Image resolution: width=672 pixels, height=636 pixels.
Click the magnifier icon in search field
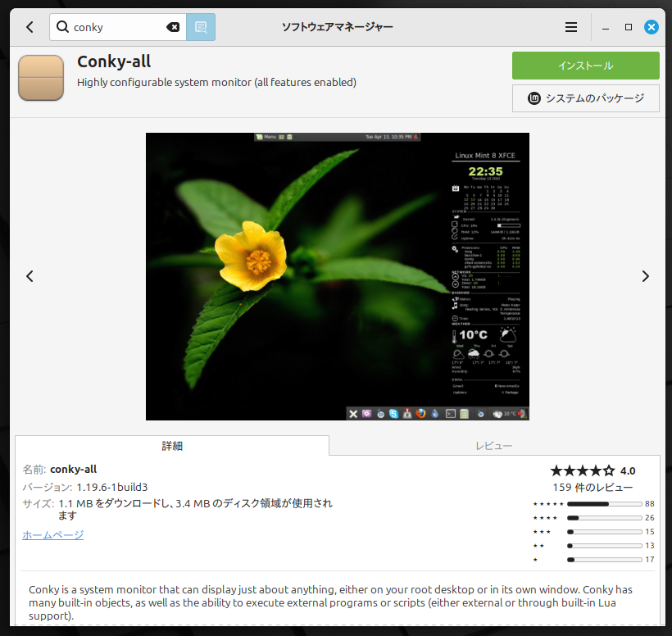(x=62, y=27)
